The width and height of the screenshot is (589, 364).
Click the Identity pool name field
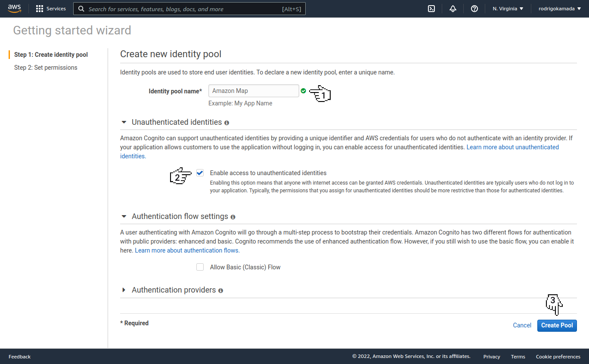click(x=254, y=91)
